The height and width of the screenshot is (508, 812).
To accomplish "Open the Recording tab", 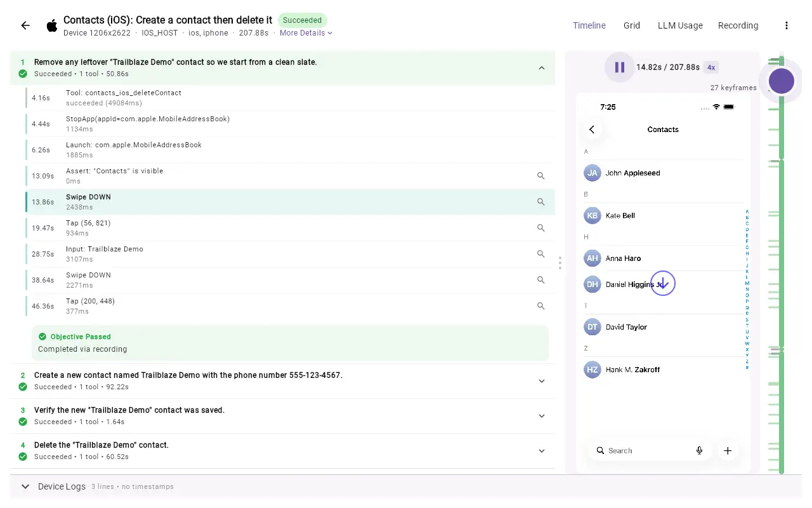I will pyautogui.click(x=738, y=25).
